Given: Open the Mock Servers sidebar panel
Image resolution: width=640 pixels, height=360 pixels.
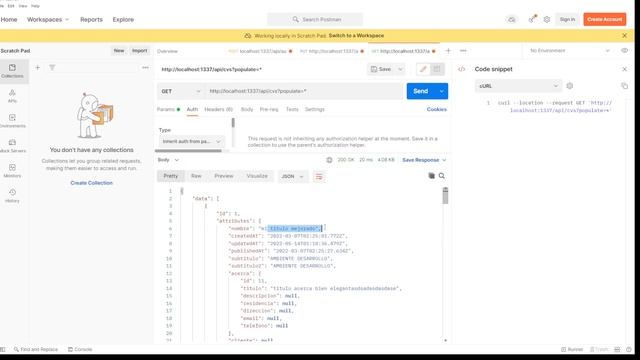Looking at the screenshot, I should point(12,146).
